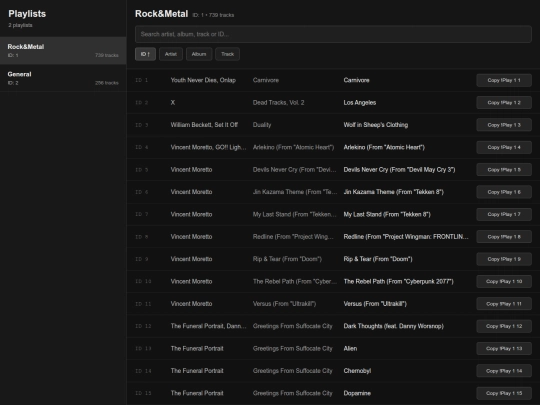Click track title Alien
Image resolution: width=540 pixels, height=405 pixels.
350,349
